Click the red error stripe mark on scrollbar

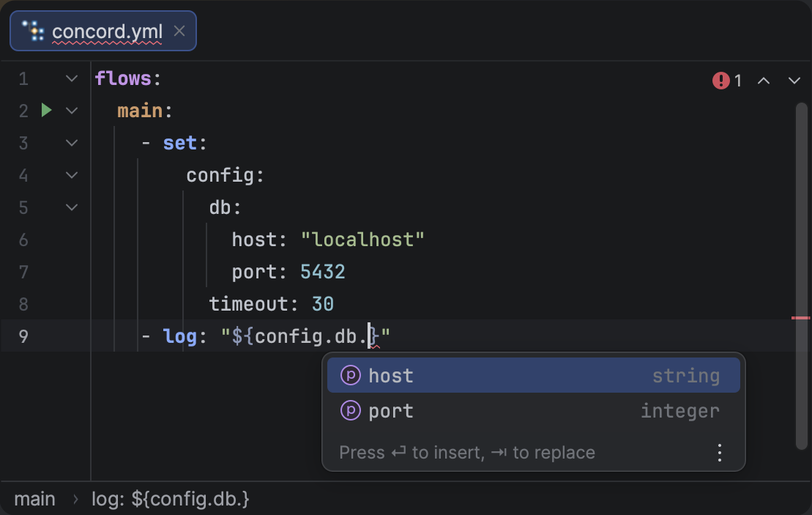(x=800, y=318)
